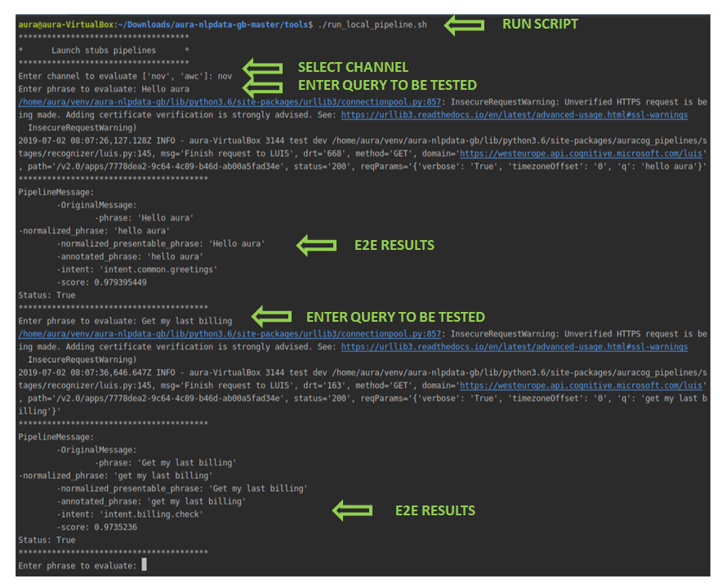Click the arrow beside second ENTER QUERY TO BE TESTED
Viewport: 722px width, 588px height.
point(272,316)
